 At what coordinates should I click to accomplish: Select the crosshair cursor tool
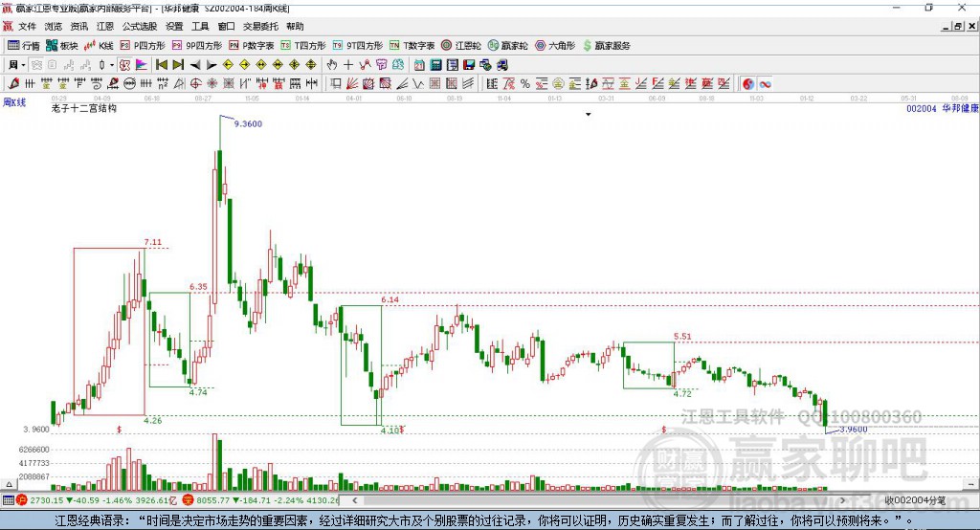tap(348, 65)
